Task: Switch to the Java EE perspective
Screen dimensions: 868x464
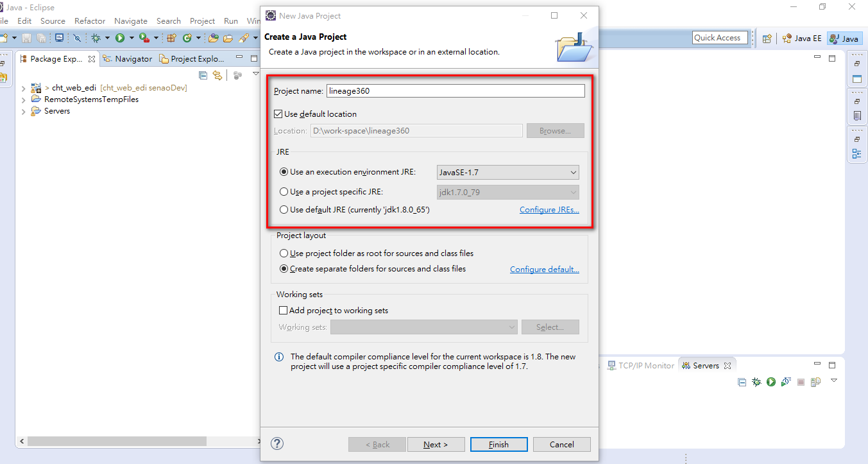Action: (x=802, y=39)
